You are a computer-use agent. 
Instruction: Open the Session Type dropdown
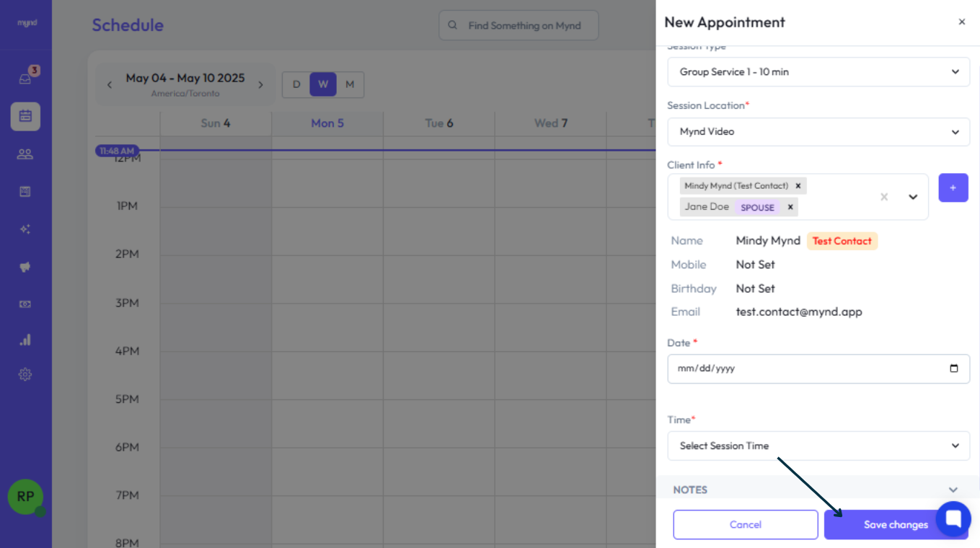pos(818,72)
